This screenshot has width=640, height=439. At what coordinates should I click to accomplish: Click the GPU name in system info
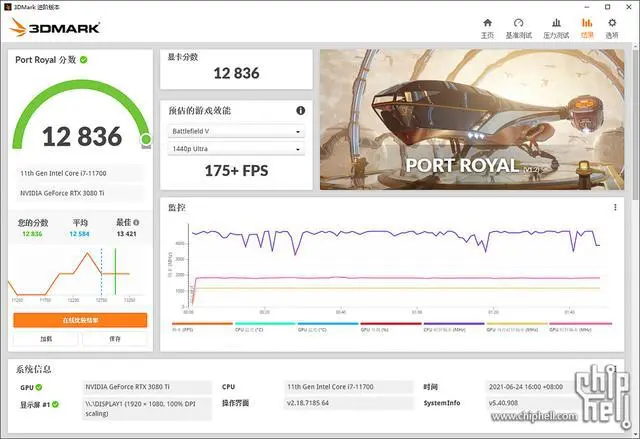click(x=147, y=387)
